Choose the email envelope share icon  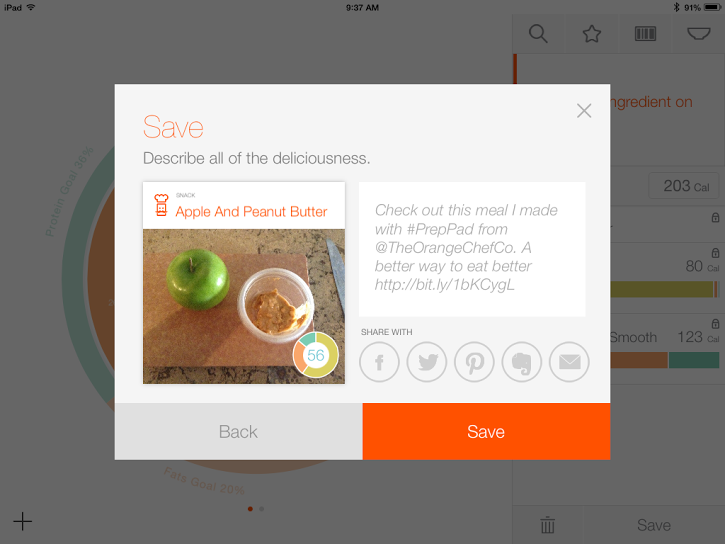pos(569,362)
